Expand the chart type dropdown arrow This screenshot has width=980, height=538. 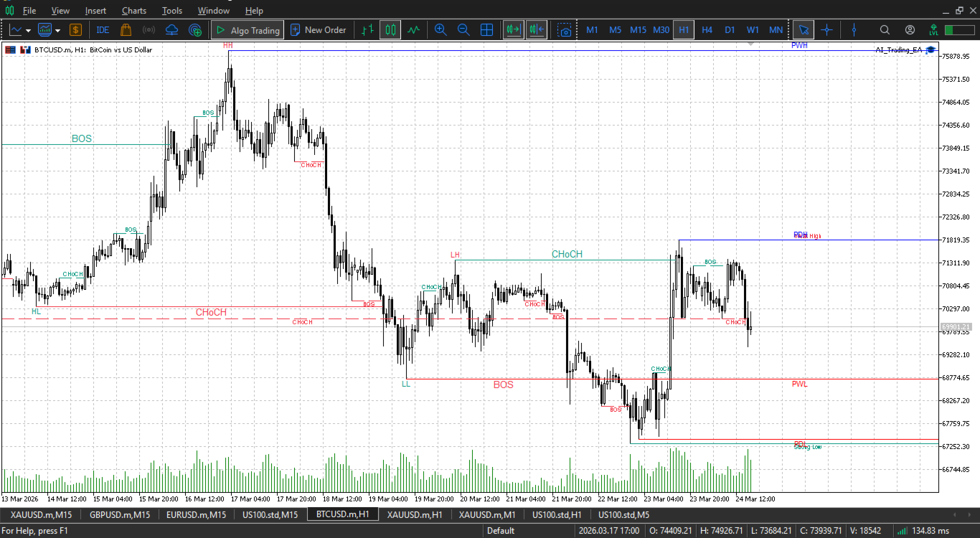click(x=29, y=31)
